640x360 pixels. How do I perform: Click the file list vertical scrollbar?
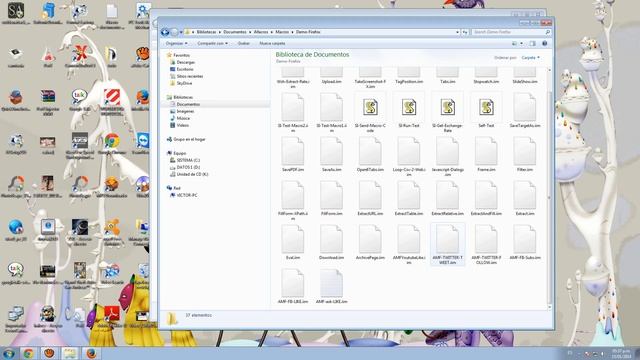tap(549, 188)
